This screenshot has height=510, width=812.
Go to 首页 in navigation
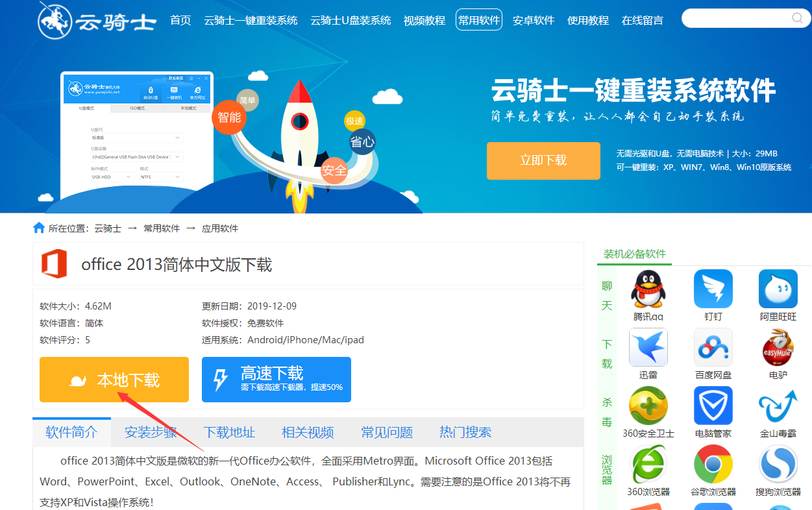pos(180,20)
